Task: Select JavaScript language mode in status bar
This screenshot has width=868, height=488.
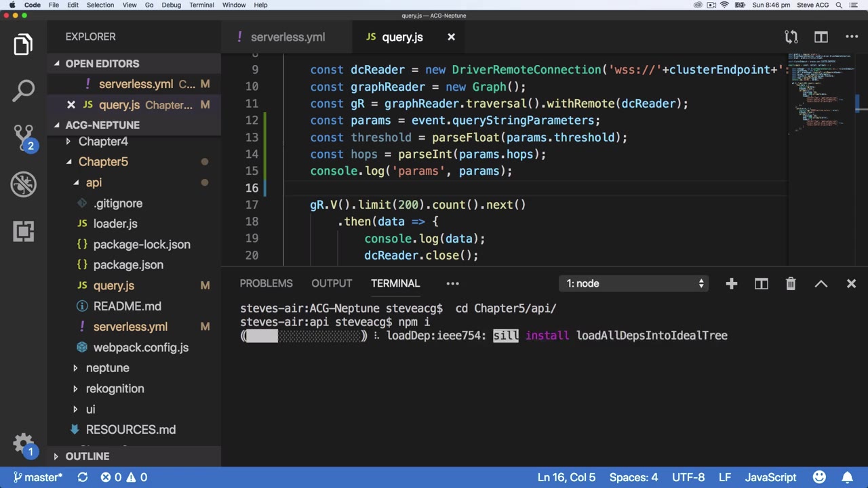Action: (x=770, y=477)
